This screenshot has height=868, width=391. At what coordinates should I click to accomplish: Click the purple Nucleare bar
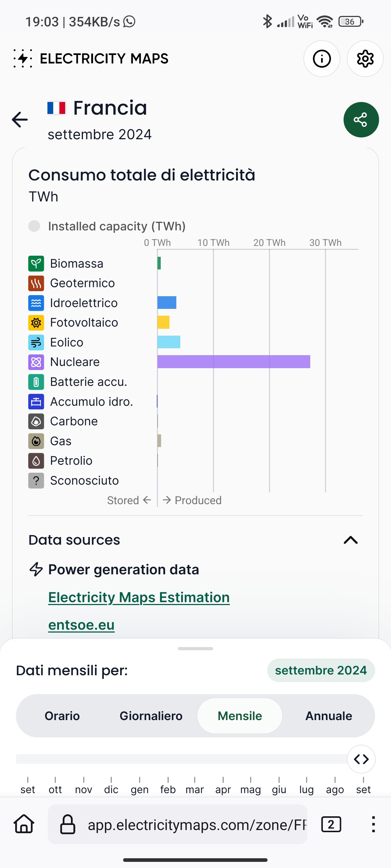point(234,362)
